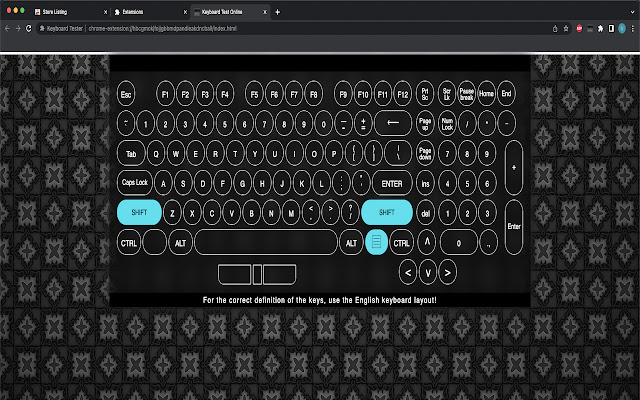The height and width of the screenshot is (400, 640).
Task: Click the backspace arrow key
Action: 393,123
